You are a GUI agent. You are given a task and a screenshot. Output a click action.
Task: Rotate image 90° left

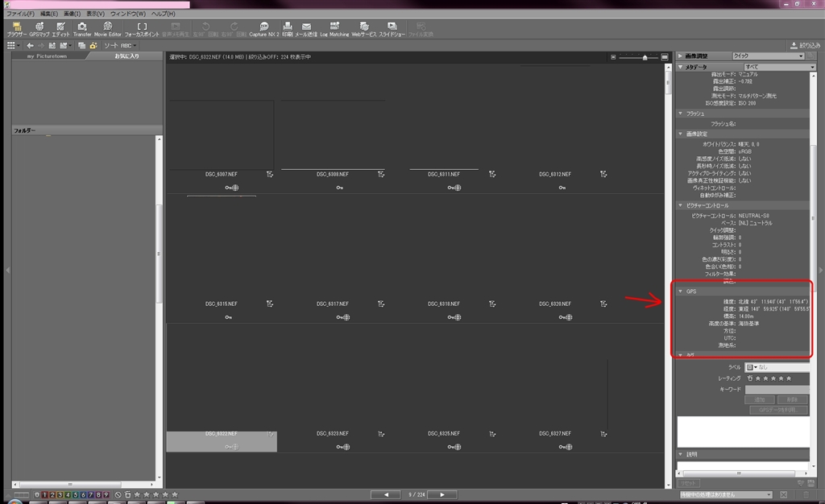pyautogui.click(x=205, y=29)
